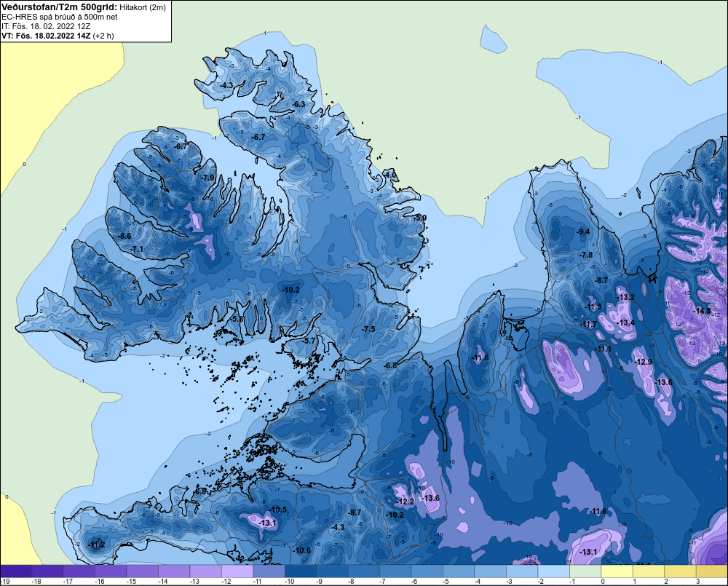Click the -8.6 temperature reading
The height and width of the screenshot is (586, 728).
(124, 236)
